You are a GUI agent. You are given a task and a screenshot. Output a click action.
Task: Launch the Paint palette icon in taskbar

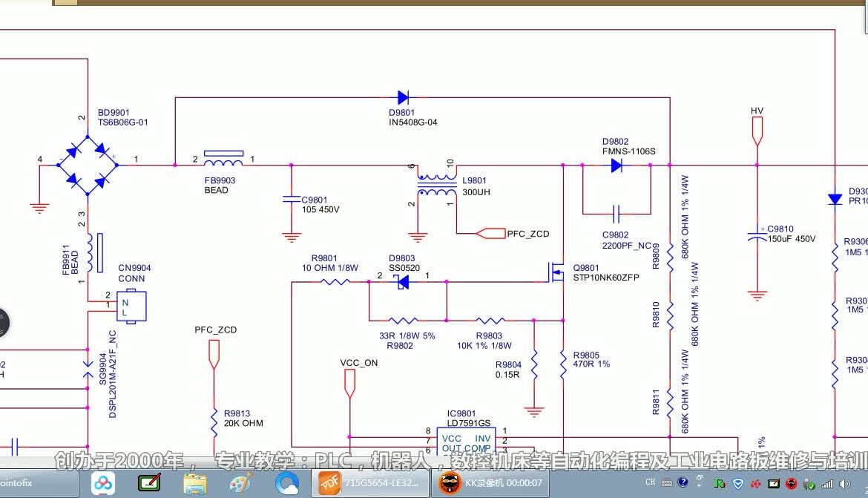tap(241, 483)
